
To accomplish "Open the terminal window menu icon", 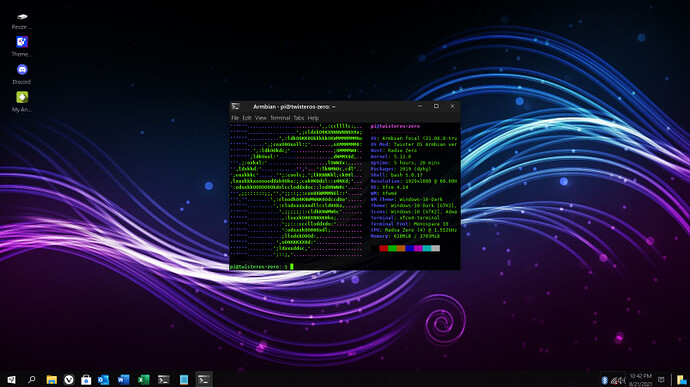I will click(x=236, y=107).
